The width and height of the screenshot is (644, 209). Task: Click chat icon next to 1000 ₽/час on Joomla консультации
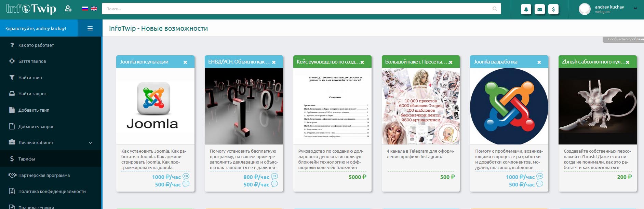point(186,177)
